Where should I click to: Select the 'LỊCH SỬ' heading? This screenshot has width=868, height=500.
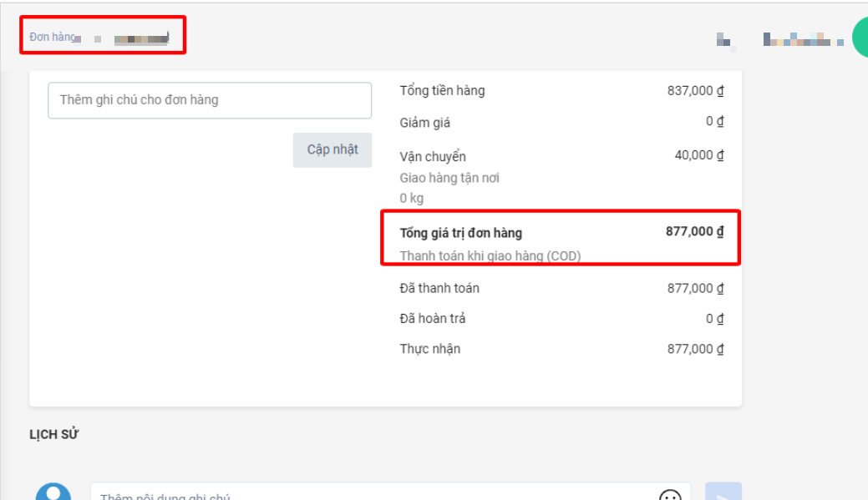click(53, 435)
